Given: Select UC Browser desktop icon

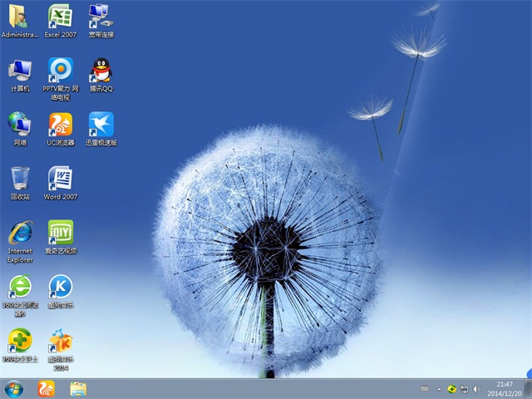Looking at the screenshot, I should click(x=60, y=125).
